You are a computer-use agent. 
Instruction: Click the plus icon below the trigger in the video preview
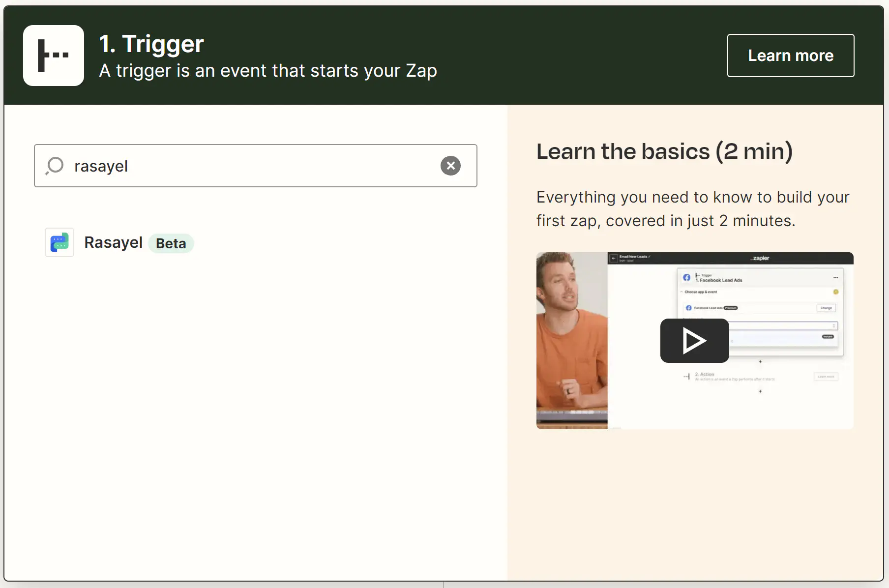(761, 362)
